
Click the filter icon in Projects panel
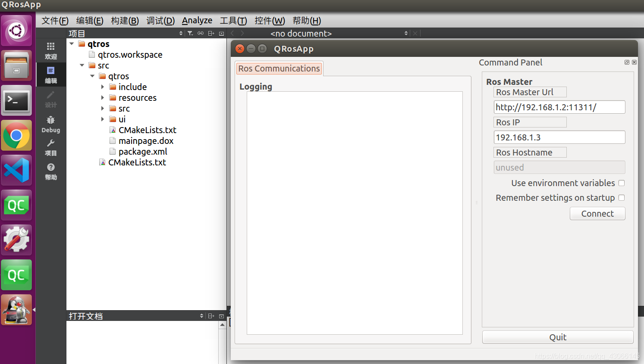point(190,33)
